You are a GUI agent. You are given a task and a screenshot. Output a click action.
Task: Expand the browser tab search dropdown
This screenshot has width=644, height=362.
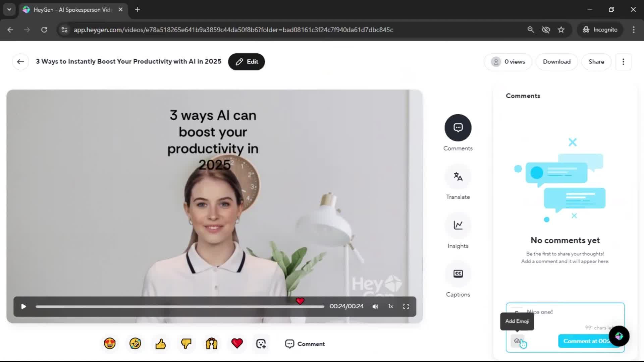click(9, 9)
